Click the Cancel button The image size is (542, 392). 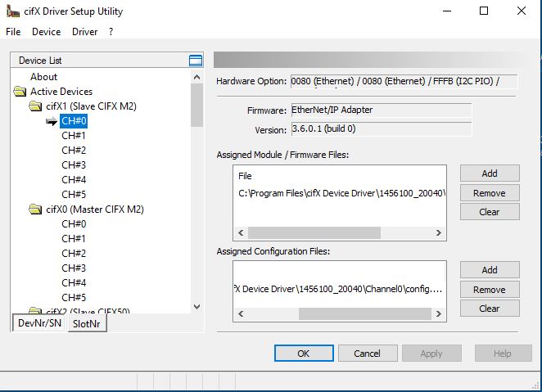point(368,354)
